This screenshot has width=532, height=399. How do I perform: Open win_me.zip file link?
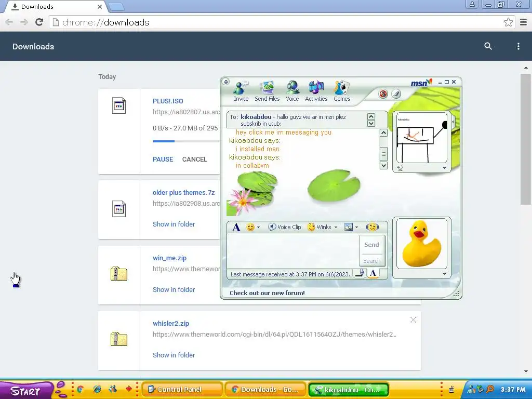[169, 258]
